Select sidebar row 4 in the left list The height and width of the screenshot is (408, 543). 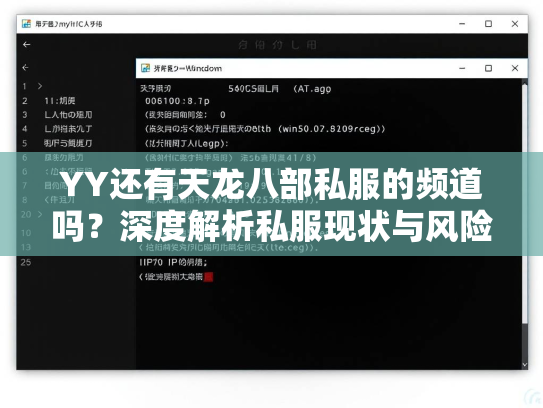(68, 129)
